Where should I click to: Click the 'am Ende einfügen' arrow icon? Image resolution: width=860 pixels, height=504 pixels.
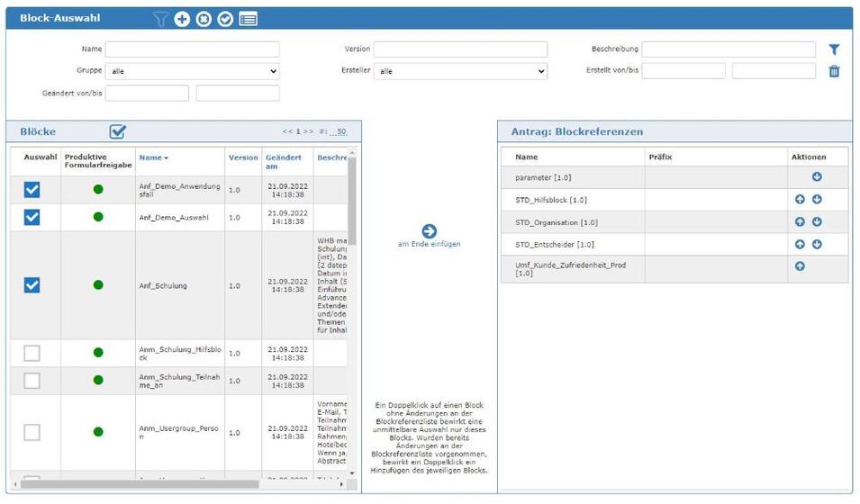pos(430,231)
